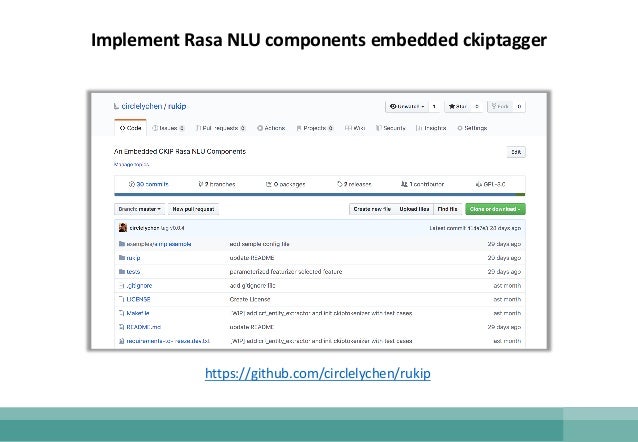Open the Pull requests tab
The width and height of the screenshot is (638, 442).
click(221, 128)
